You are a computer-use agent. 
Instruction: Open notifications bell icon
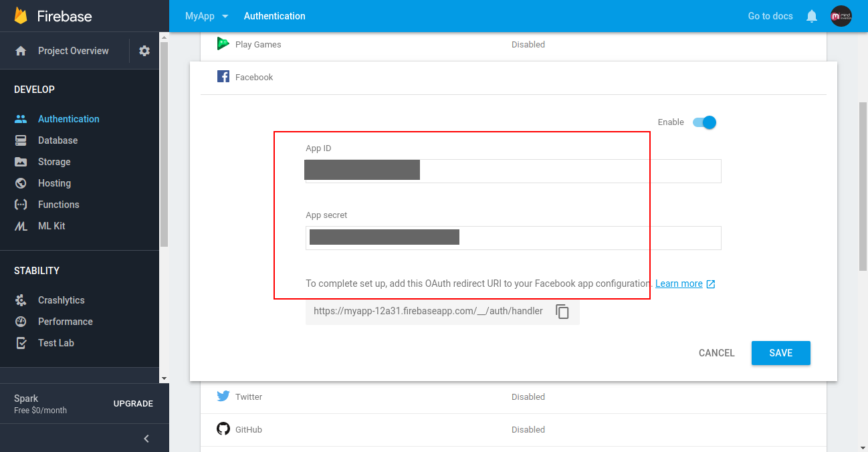[x=812, y=16]
